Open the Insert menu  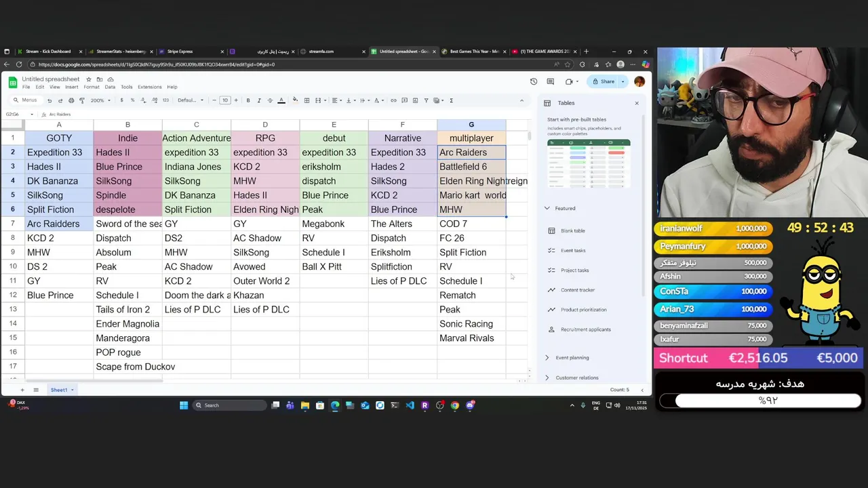point(71,87)
